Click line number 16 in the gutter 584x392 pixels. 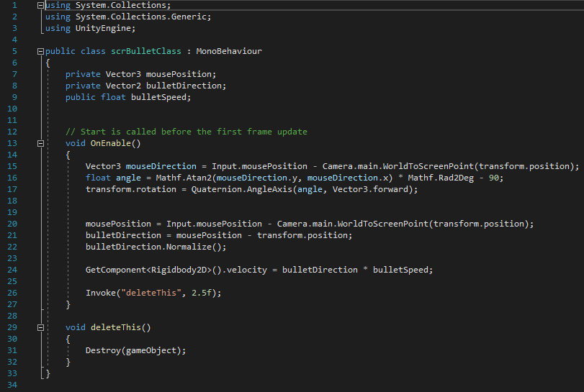click(x=14, y=178)
